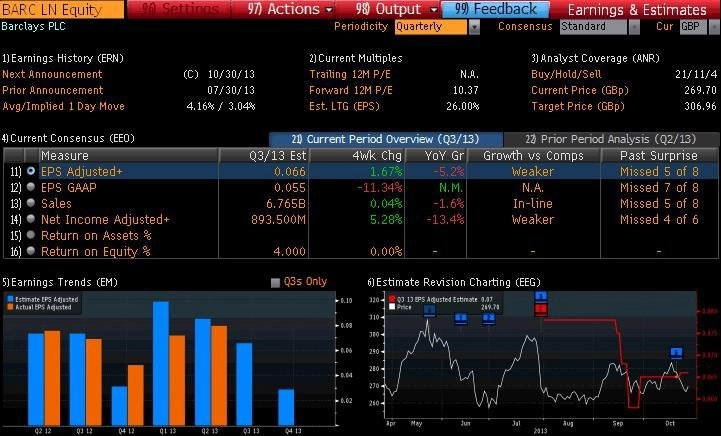The image size is (721, 436).
Task: Open Current Consensus (EEO) link
Action: point(68,138)
